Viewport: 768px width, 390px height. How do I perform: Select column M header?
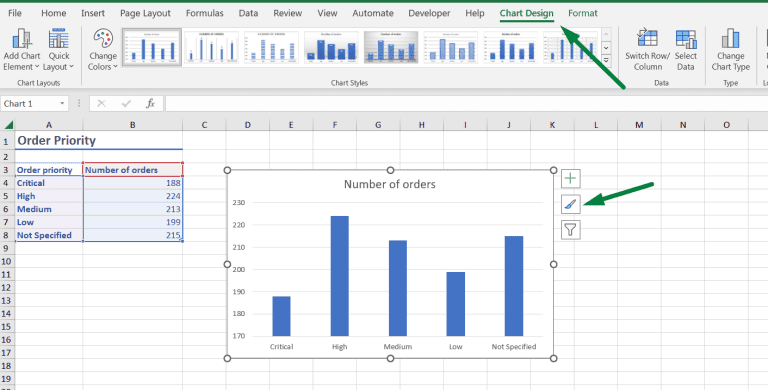pos(639,125)
